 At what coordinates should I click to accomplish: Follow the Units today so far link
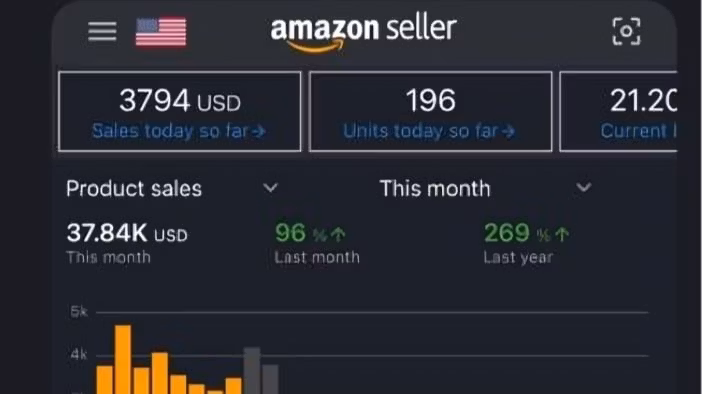click(x=429, y=131)
